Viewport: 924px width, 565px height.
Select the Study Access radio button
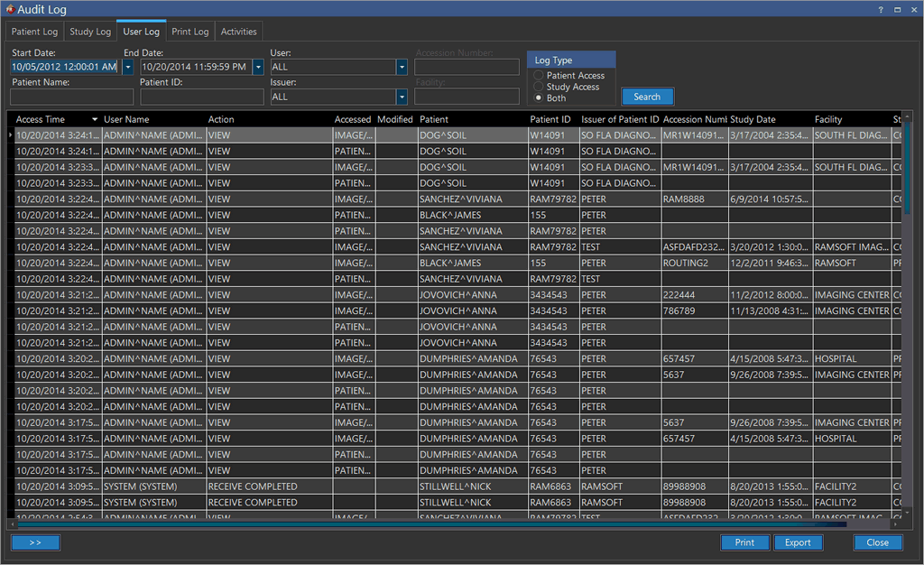point(539,87)
